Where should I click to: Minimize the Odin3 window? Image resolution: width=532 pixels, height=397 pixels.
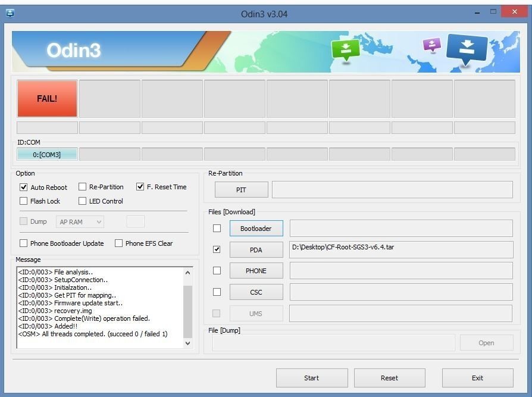click(x=477, y=12)
